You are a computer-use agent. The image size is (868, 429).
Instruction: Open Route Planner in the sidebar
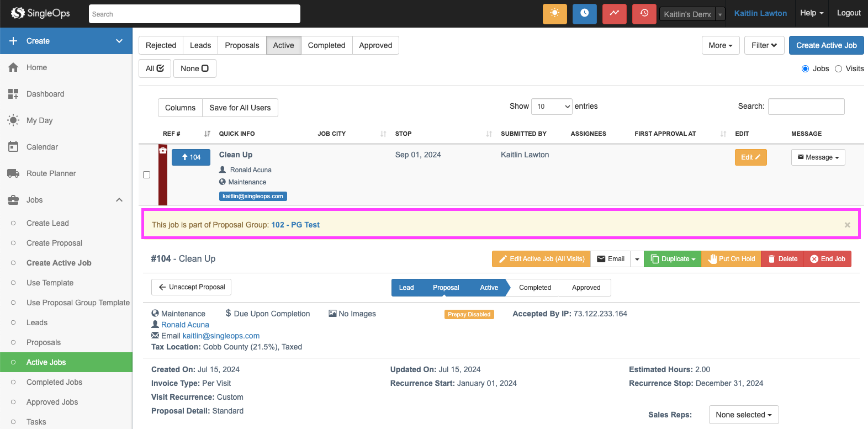point(51,173)
